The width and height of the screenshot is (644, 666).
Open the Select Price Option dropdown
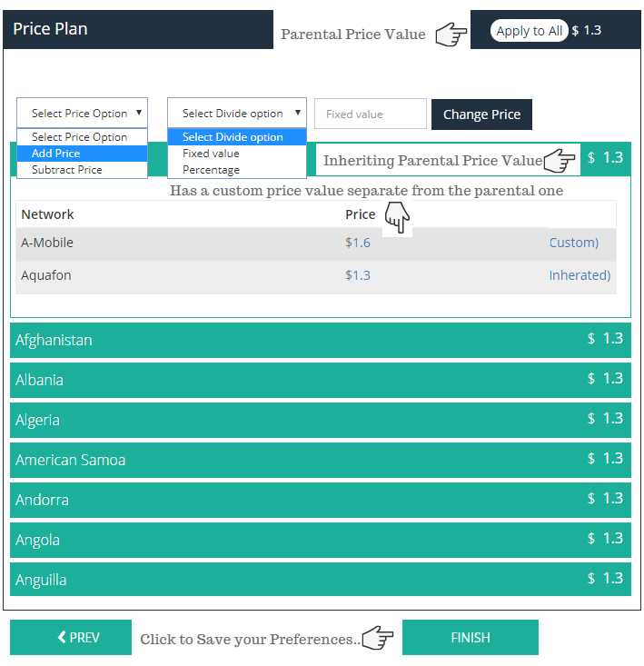pyautogui.click(x=82, y=114)
